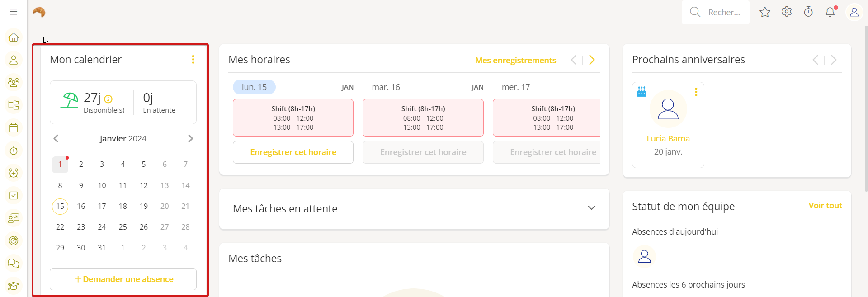Screen dimensions: 868x297
Task: Open the settings gear icon
Action: (787, 12)
